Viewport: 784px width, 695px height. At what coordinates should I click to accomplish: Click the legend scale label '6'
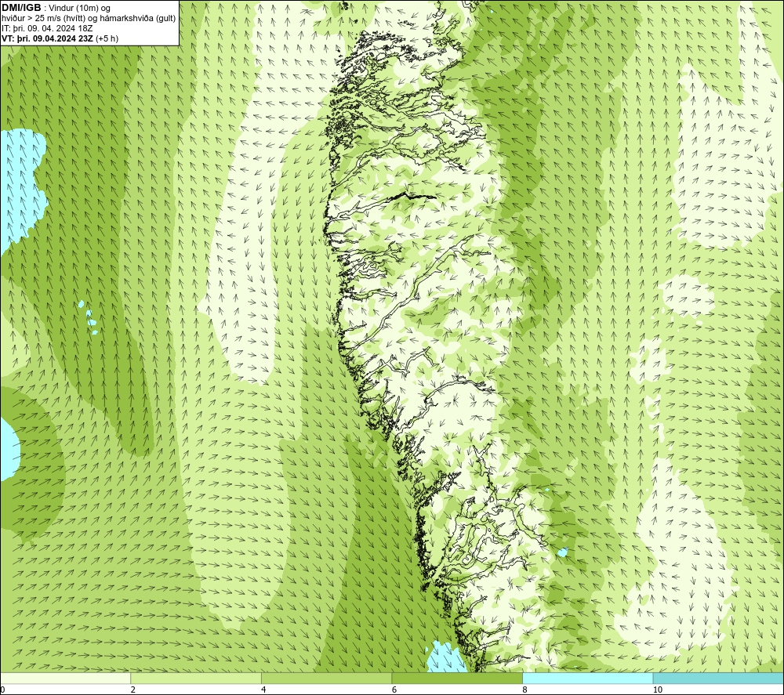point(394,690)
